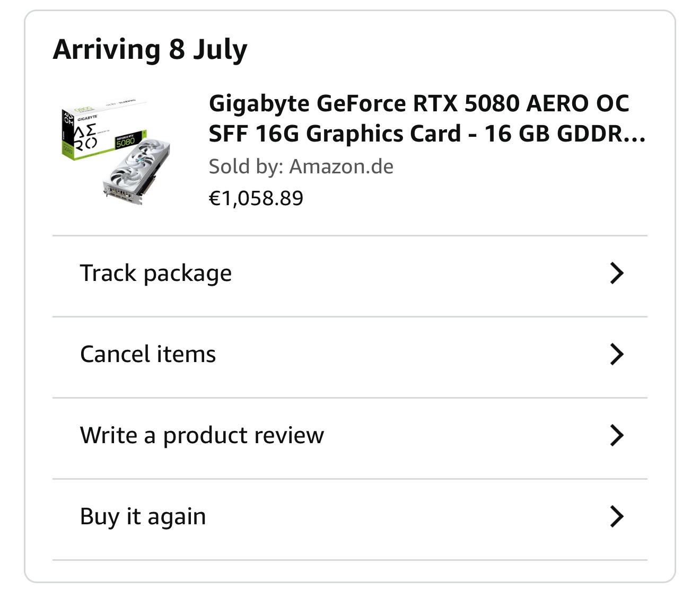This screenshot has height=590, width=700.
Task: Select the Cancel items option
Action: (148, 355)
